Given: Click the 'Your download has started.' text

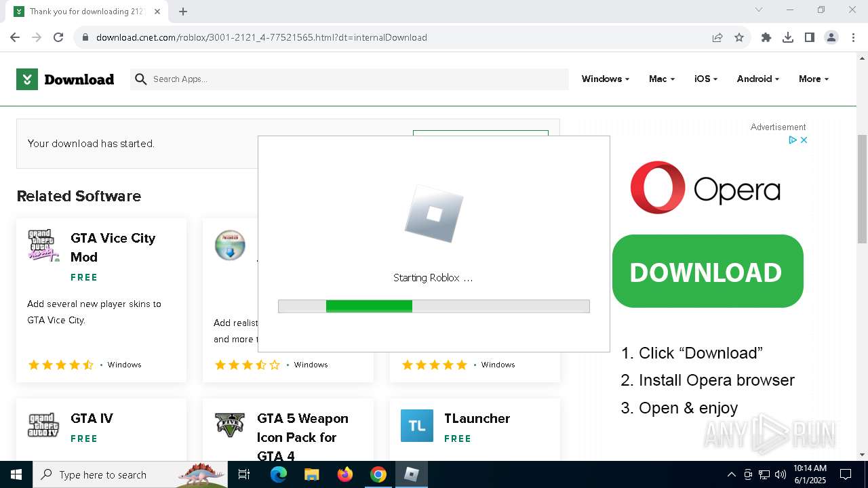Looking at the screenshot, I should coord(91,144).
